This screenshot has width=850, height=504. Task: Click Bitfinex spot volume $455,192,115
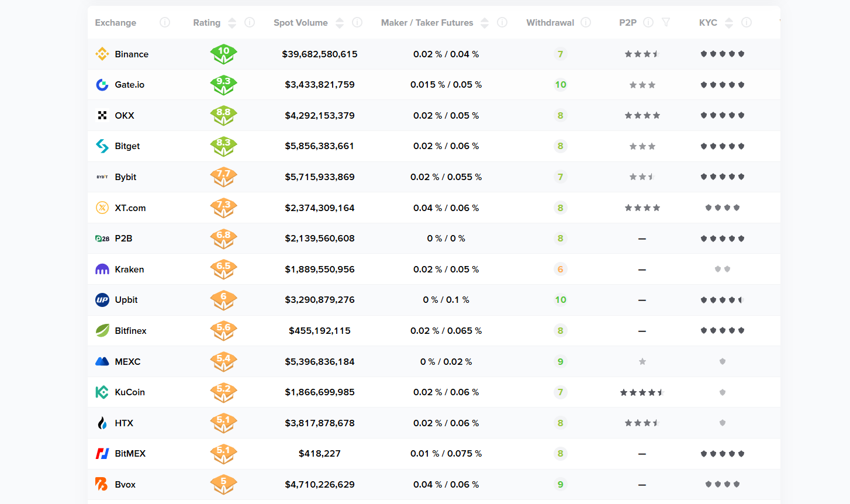[x=320, y=330]
